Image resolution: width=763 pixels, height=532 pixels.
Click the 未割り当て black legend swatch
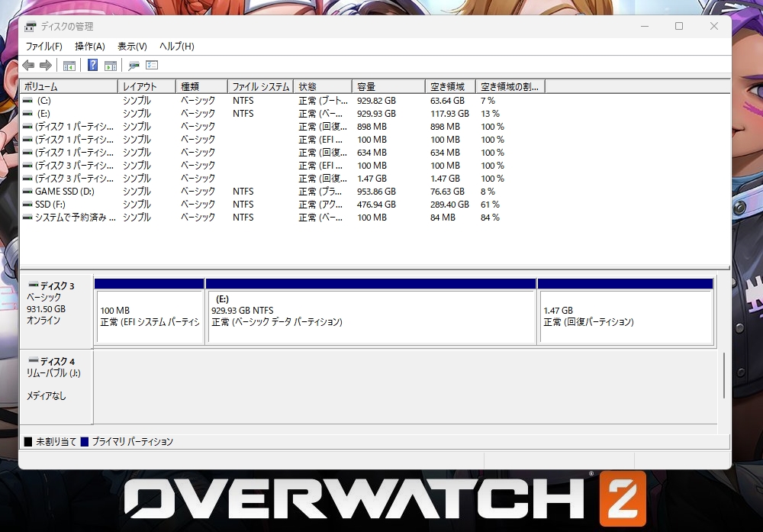coord(28,441)
